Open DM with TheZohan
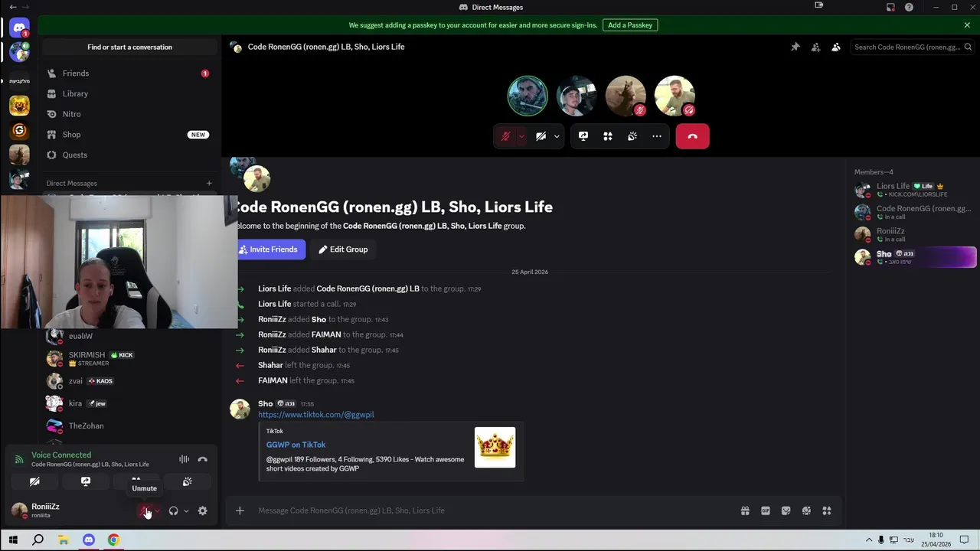980x551 pixels. pos(129,425)
